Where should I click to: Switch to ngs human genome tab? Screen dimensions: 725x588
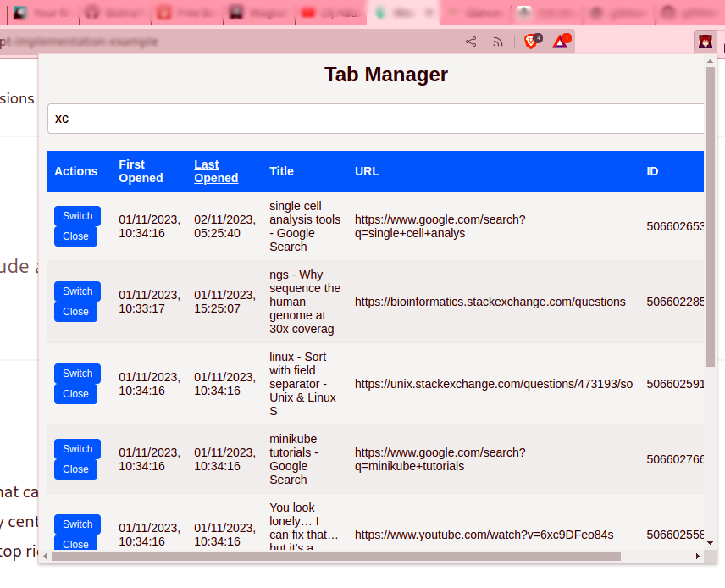77,291
